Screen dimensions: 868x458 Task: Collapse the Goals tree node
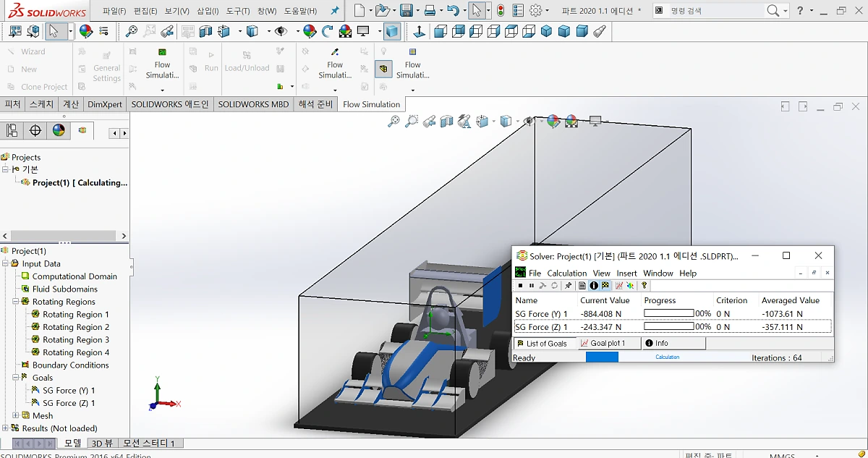point(15,378)
